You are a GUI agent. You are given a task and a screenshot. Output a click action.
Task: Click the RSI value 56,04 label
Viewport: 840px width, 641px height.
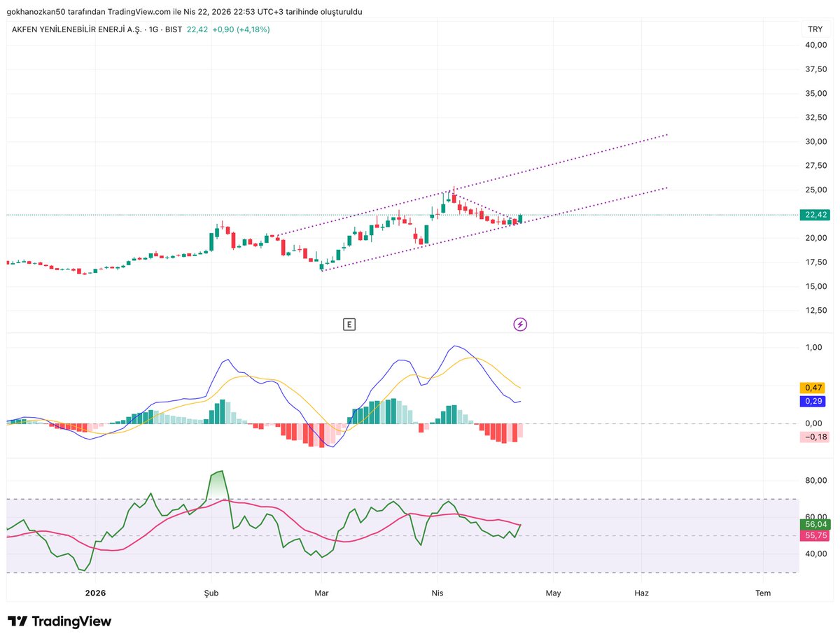coord(816,524)
